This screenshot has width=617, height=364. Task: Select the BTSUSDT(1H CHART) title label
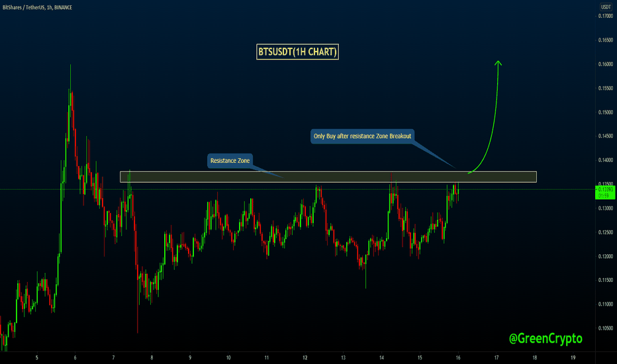click(297, 52)
